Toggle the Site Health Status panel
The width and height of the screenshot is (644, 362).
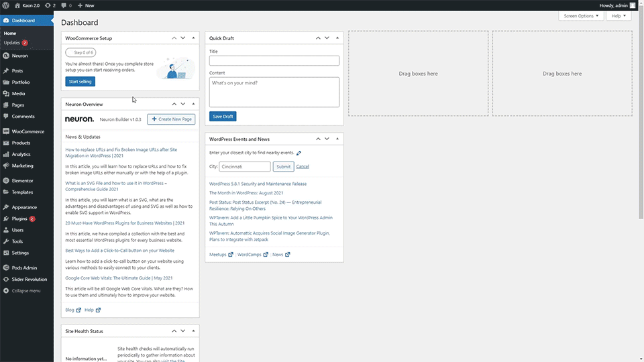coord(193,331)
